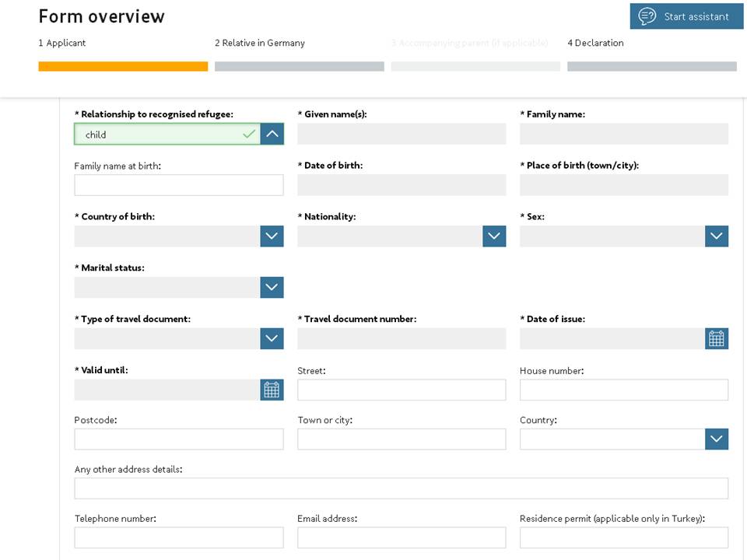Click the Start assistant button
747x560 pixels.
[x=686, y=16]
